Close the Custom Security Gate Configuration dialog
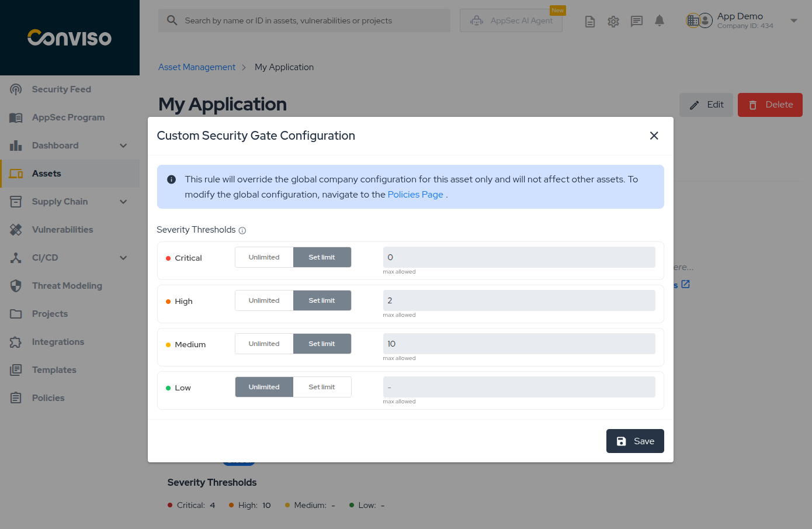This screenshot has height=529, width=812. click(654, 136)
